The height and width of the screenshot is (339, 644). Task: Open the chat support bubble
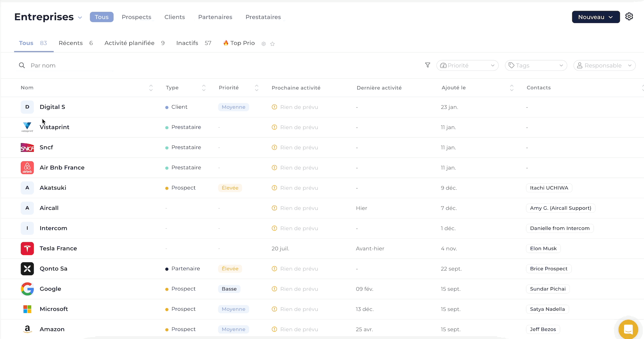point(628,329)
